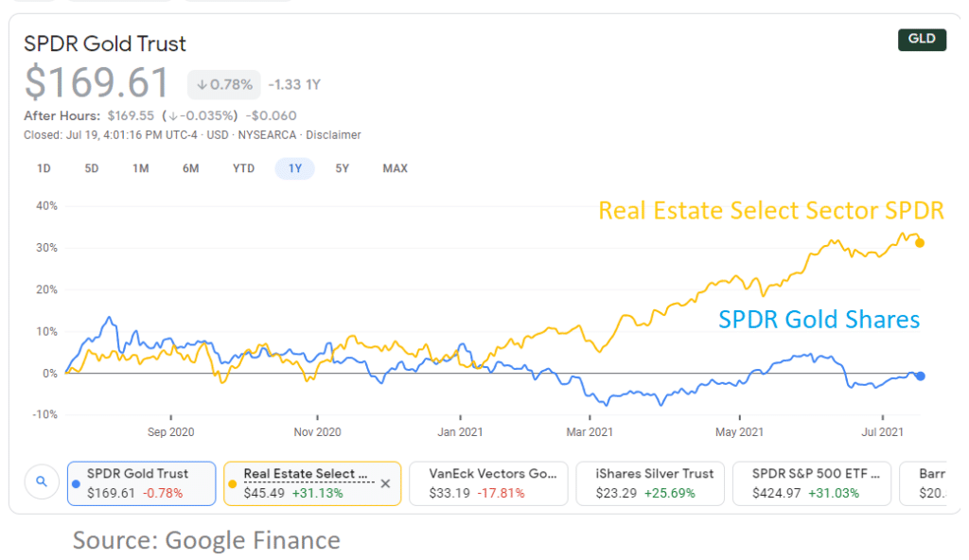
Task: Show the MAX range chart
Action: tap(395, 168)
